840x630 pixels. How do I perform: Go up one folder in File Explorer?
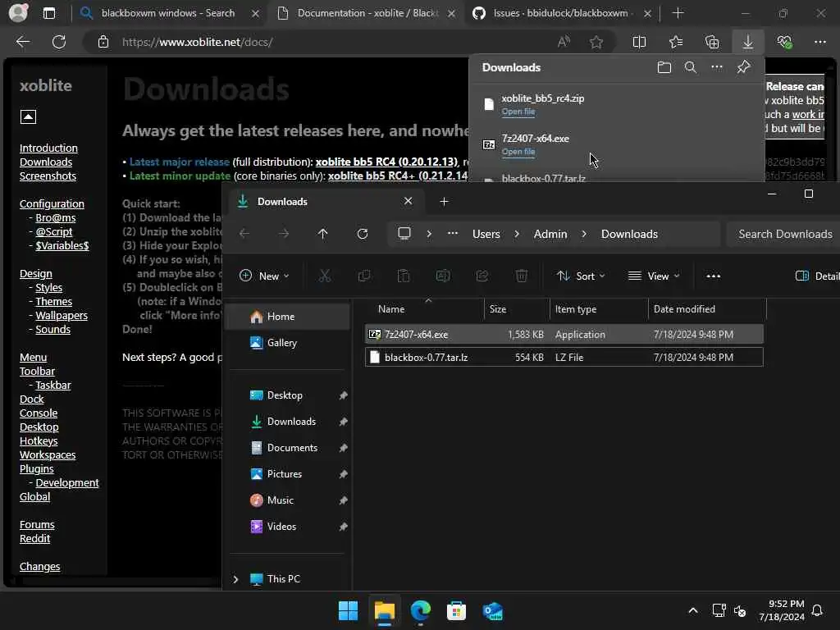(322, 234)
